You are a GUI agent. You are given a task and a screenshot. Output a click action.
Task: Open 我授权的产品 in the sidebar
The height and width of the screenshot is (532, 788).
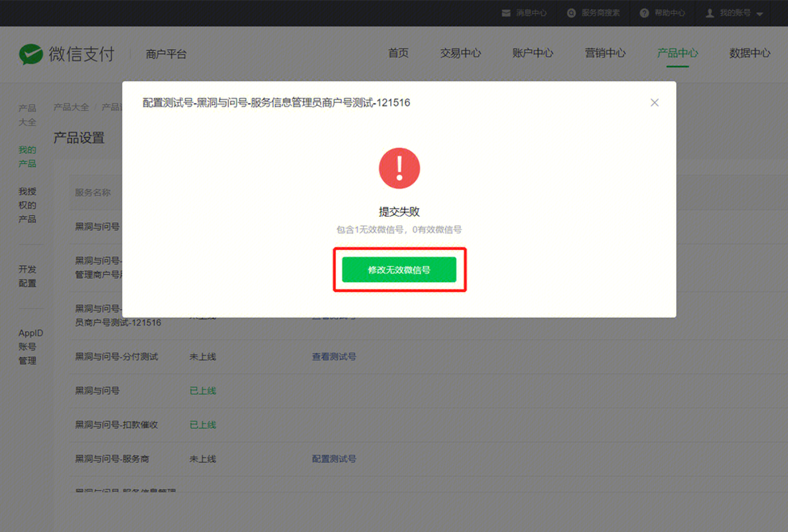(27, 205)
